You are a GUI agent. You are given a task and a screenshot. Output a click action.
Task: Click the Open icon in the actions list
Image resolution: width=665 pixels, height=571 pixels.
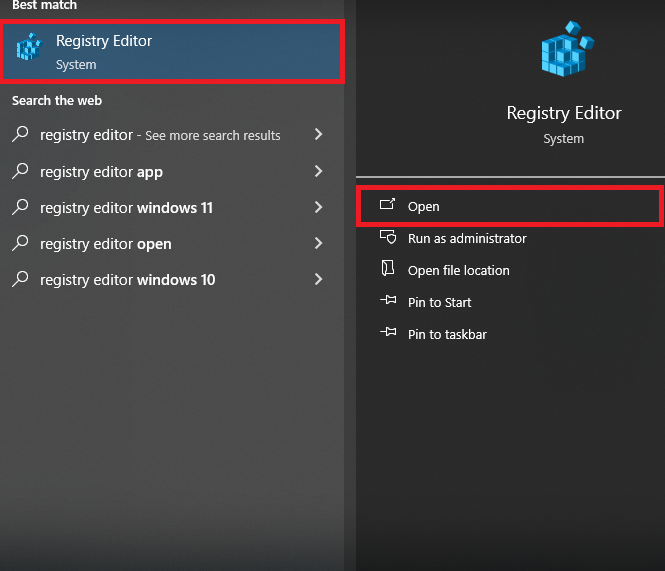point(388,206)
